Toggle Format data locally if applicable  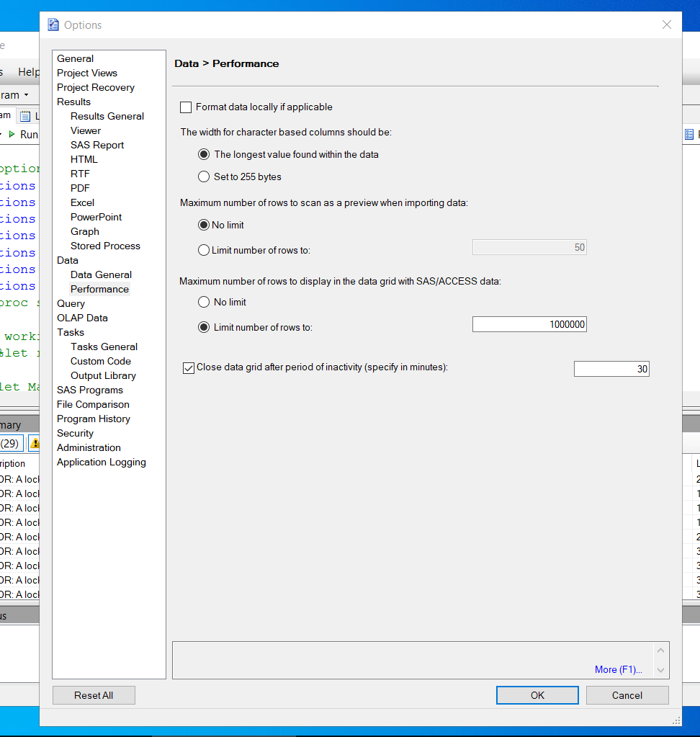pos(186,107)
